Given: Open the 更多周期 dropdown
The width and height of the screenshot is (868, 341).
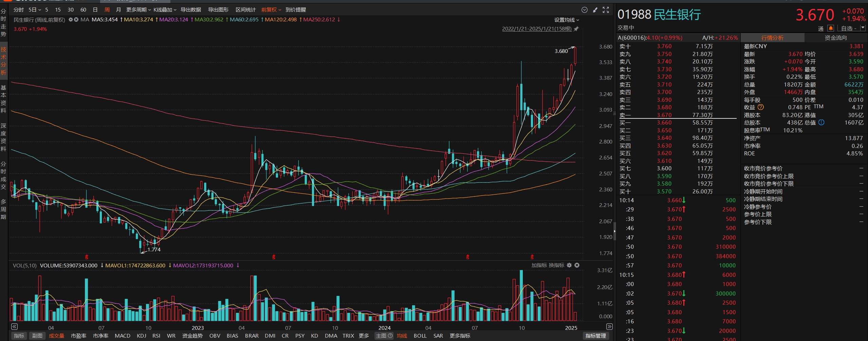Looking at the screenshot, I should tap(138, 10).
